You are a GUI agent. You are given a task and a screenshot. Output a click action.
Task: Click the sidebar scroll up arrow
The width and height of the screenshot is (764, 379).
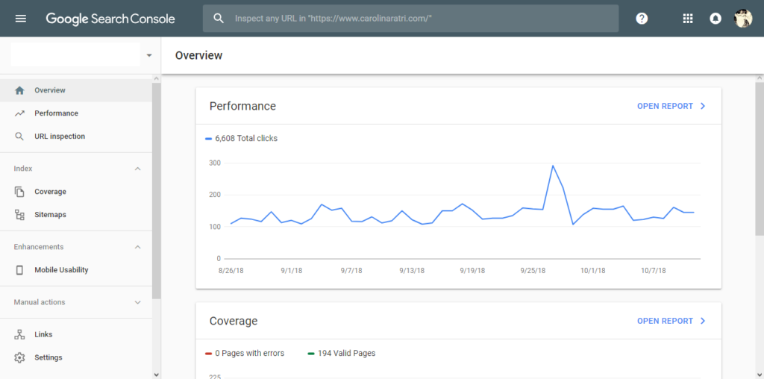(156, 78)
